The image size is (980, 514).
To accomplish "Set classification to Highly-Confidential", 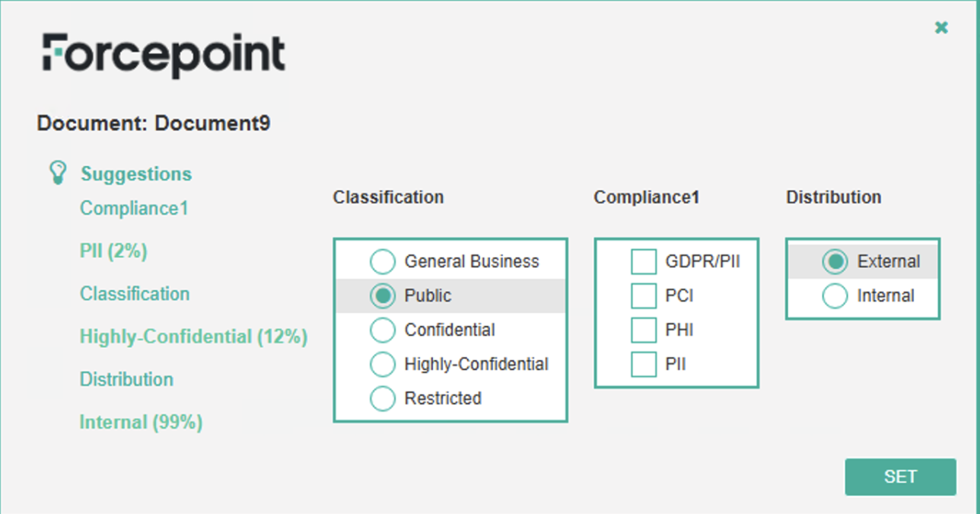I will coord(383,365).
